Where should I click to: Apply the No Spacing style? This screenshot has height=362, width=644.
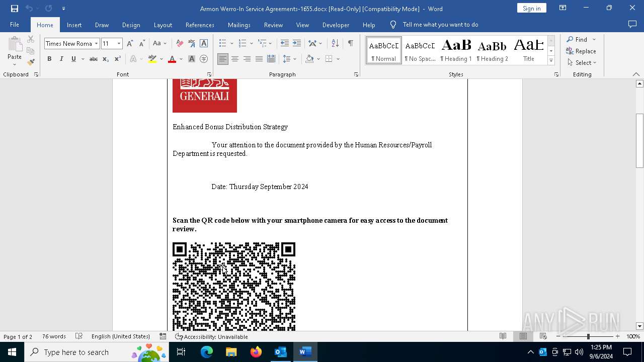420,50
